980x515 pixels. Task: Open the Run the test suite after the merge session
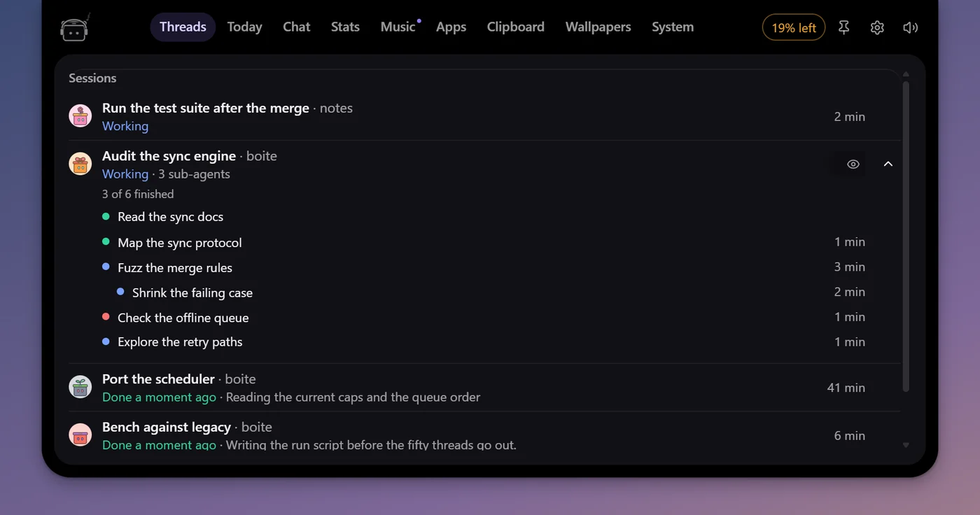coord(484,117)
